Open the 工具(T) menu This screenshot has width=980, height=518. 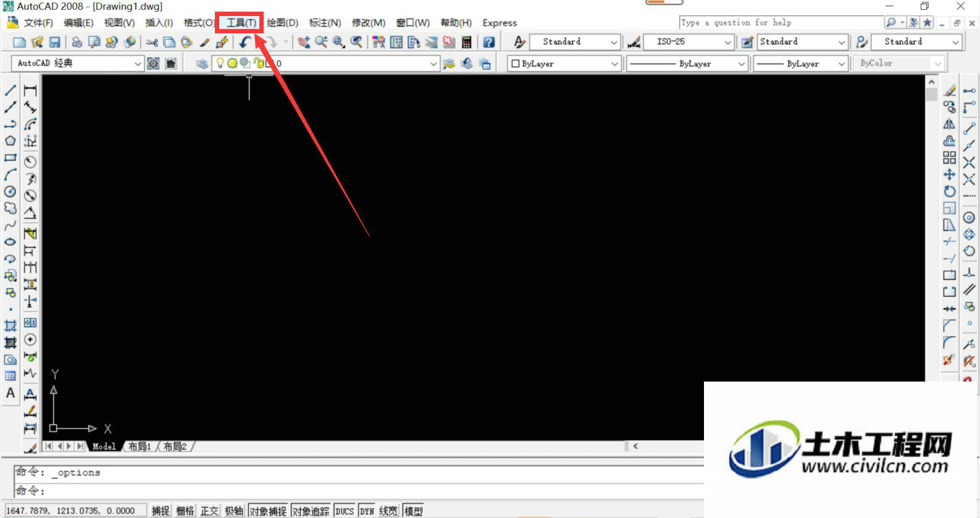coord(241,23)
